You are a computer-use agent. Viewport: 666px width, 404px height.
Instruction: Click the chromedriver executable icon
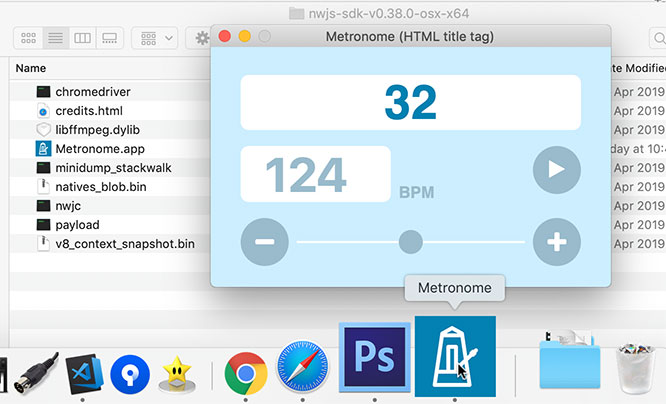[43, 92]
